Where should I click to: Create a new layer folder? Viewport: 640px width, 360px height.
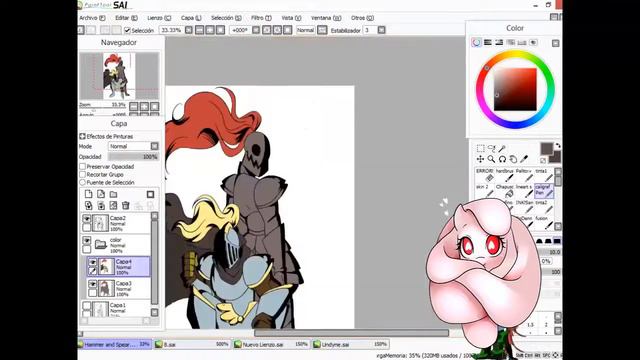pyautogui.click(x=113, y=194)
